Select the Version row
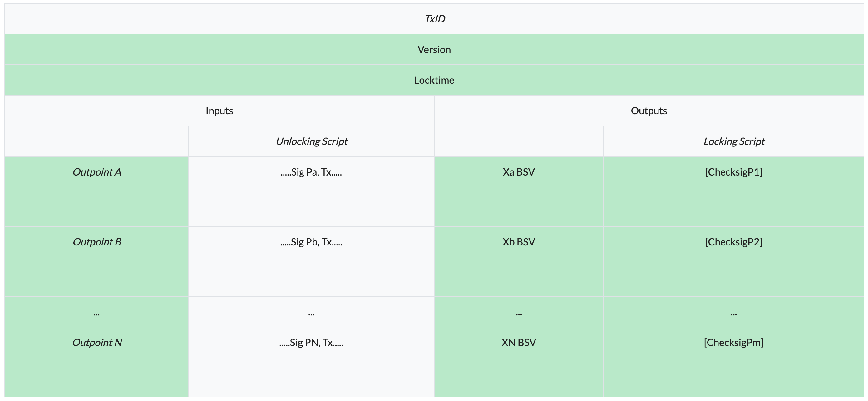Viewport: 868px width, 401px height. (x=434, y=50)
